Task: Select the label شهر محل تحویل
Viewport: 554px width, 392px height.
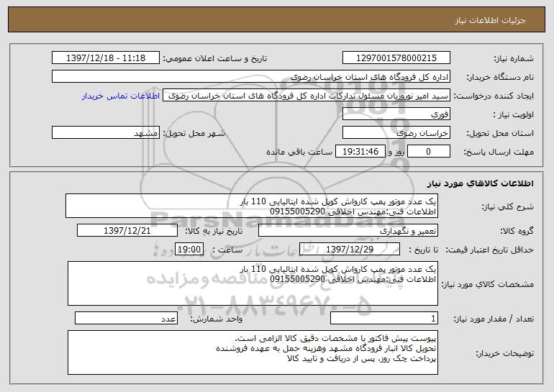Action: (x=194, y=133)
